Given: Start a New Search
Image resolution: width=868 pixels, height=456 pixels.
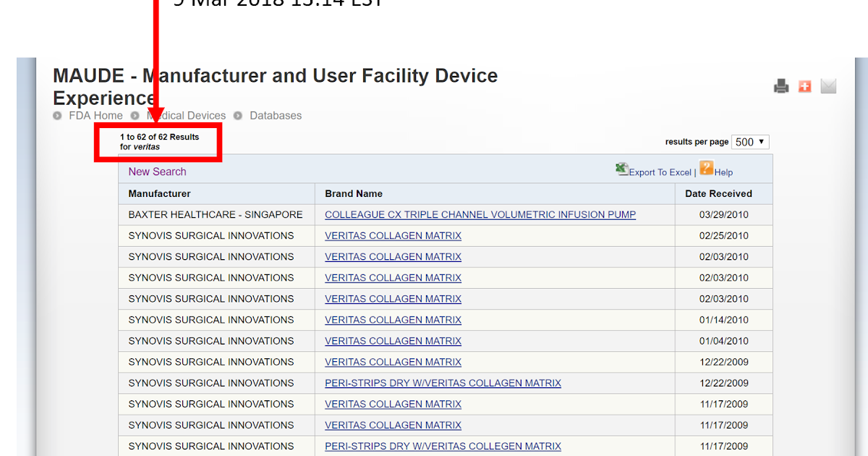Looking at the screenshot, I should click(157, 172).
